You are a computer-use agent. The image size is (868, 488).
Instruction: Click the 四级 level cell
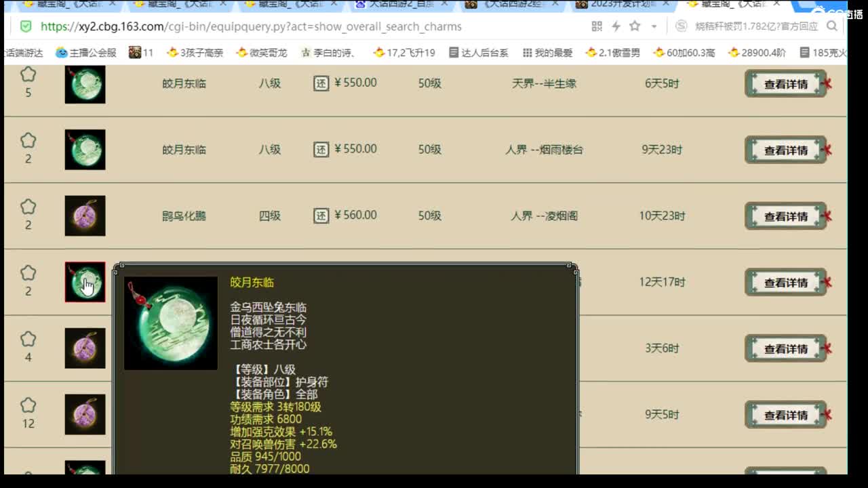269,216
